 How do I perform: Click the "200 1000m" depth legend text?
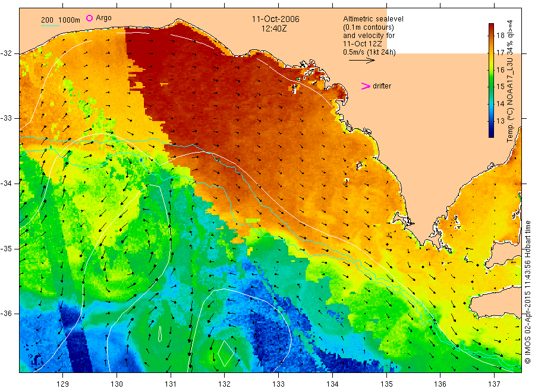click(61, 20)
